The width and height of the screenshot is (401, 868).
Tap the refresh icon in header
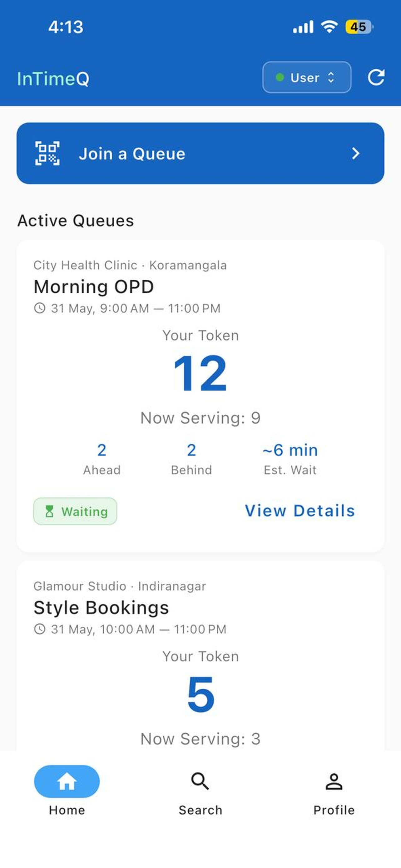[376, 77]
